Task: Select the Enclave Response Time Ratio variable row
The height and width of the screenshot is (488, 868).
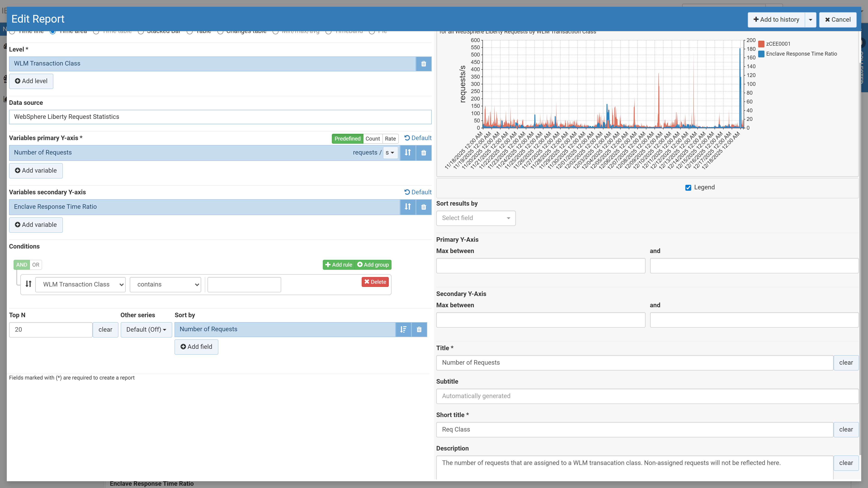Action: 204,207
